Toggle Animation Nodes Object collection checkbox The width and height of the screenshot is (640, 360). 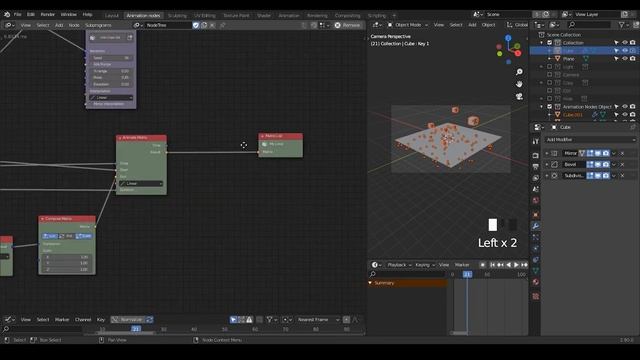(x=549, y=107)
